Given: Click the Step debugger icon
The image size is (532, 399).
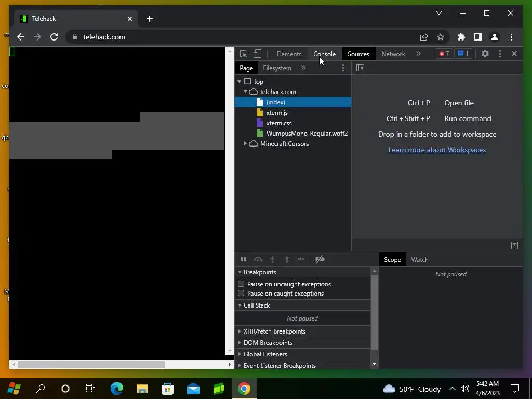Looking at the screenshot, I should [x=301, y=260].
